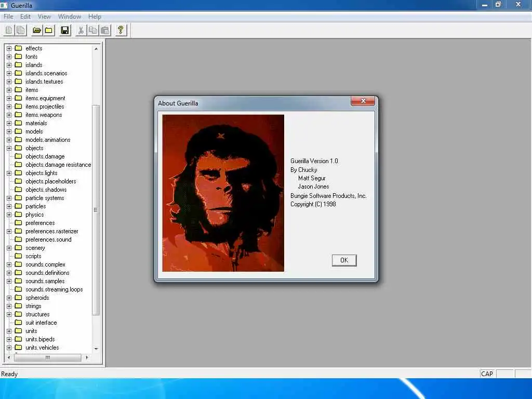532x399 pixels.
Task: Open the Window menu
Action: tap(70, 17)
